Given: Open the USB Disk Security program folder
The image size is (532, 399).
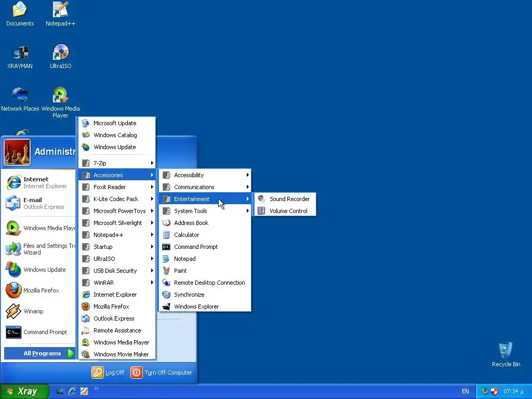Looking at the screenshot, I should coord(117,270).
